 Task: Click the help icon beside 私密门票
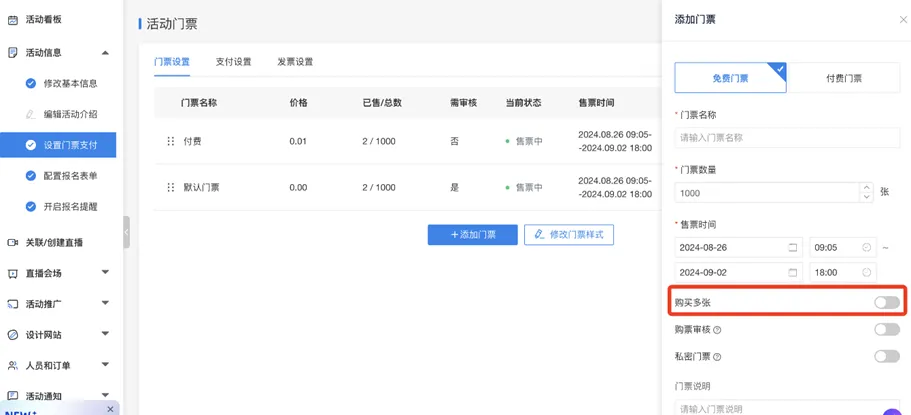point(717,357)
